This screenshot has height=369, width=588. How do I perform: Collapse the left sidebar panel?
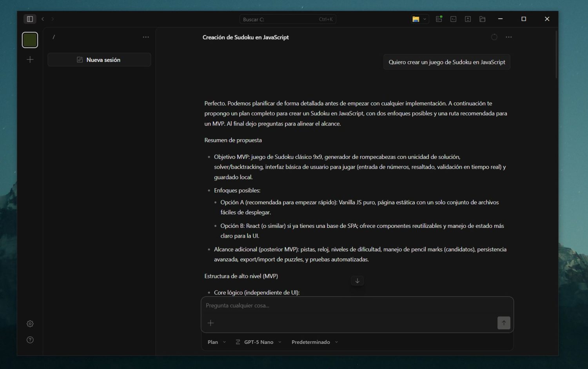pos(30,18)
